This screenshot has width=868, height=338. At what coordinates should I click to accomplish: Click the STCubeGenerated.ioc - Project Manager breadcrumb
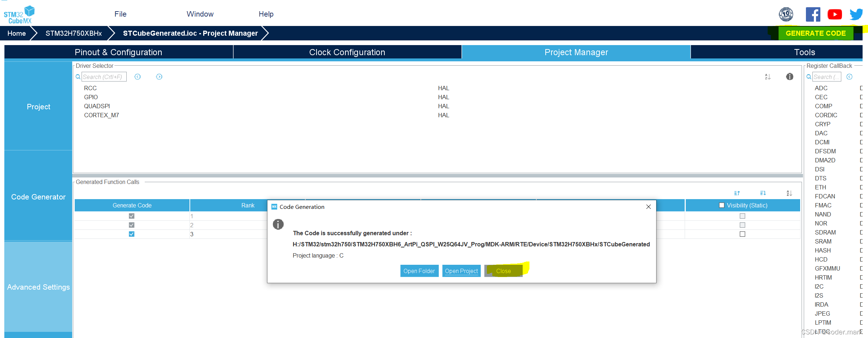(191, 33)
